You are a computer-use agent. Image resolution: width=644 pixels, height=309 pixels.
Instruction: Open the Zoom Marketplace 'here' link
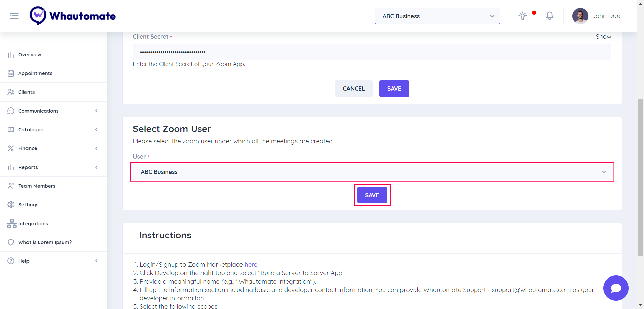click(251, 265)
